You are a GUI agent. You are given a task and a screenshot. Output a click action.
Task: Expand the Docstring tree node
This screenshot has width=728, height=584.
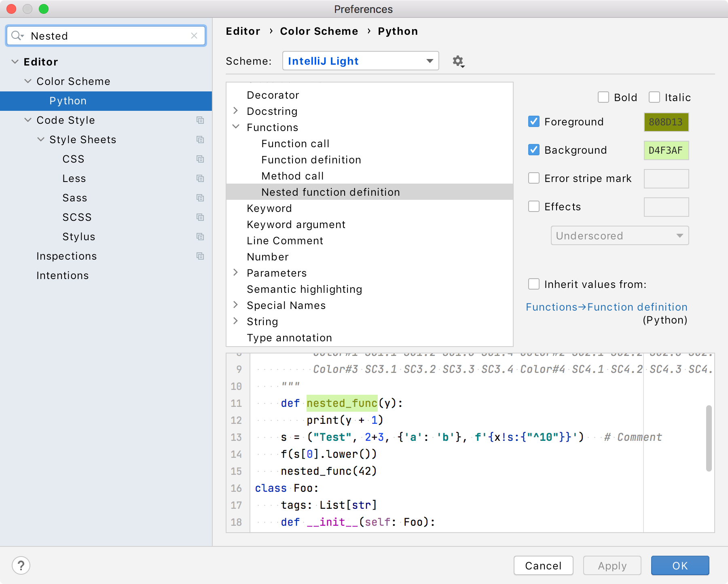[236, 111]
